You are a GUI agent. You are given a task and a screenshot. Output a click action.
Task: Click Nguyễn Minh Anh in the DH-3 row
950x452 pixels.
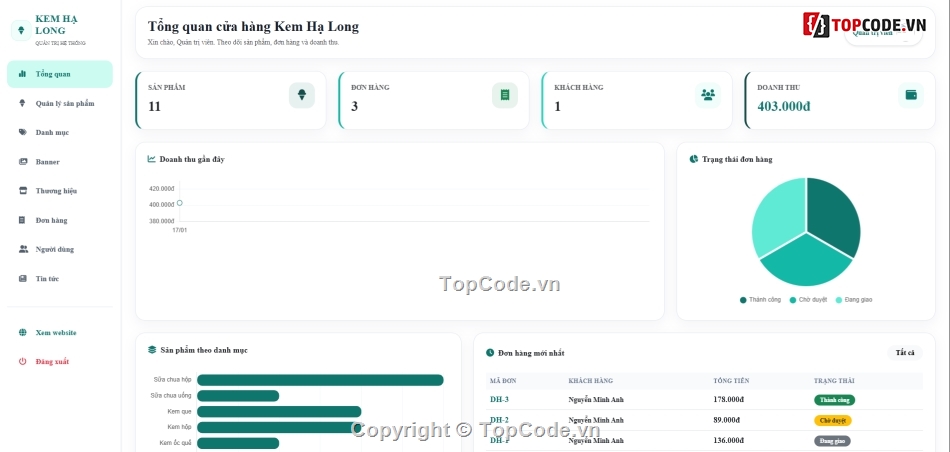(596, 400)
